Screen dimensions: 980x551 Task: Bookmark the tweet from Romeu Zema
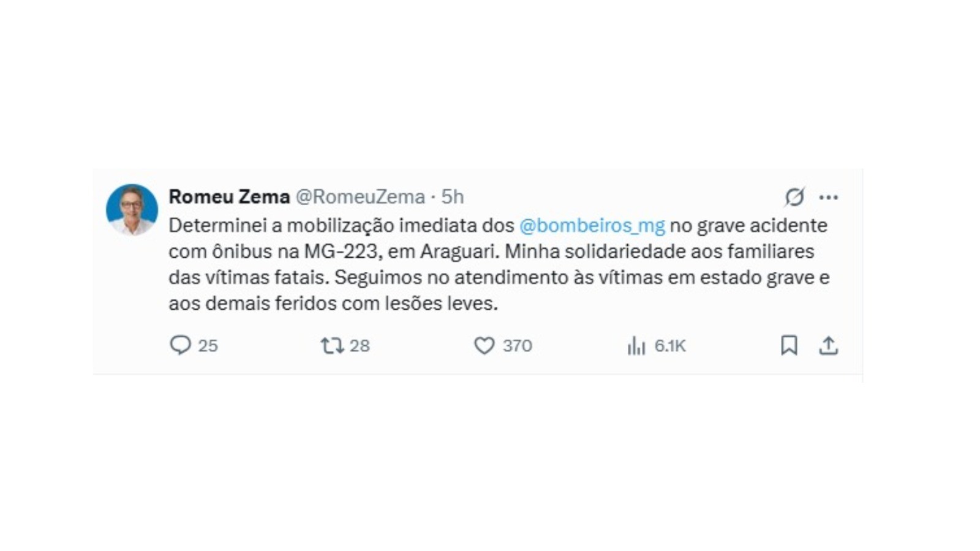pyautogui.click(x=789, y=345)
